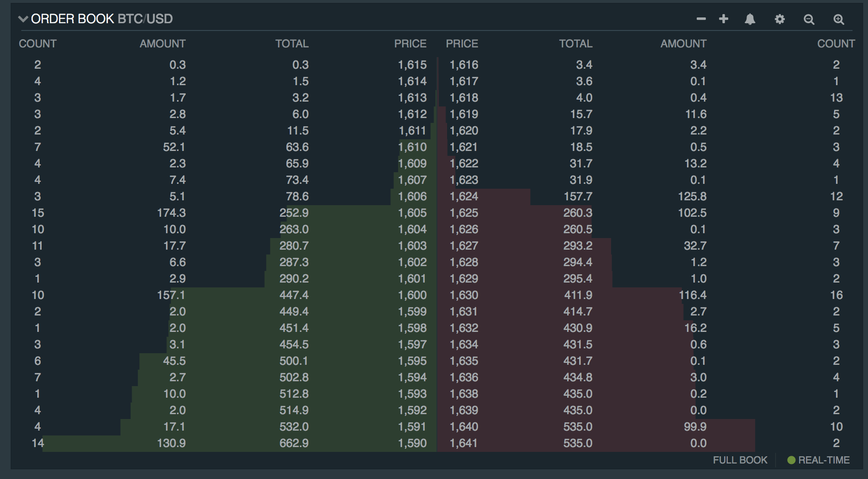Select bid price 1,615
The width and height of the screenshot is (868, 479).
coord(412,65)
